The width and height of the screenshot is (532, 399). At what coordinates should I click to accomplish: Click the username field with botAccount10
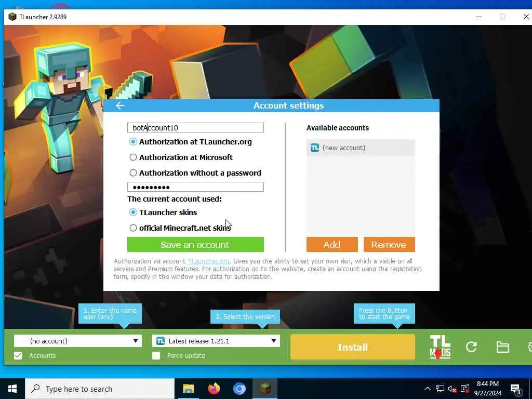pyautogui.click(x=195, y=128)
